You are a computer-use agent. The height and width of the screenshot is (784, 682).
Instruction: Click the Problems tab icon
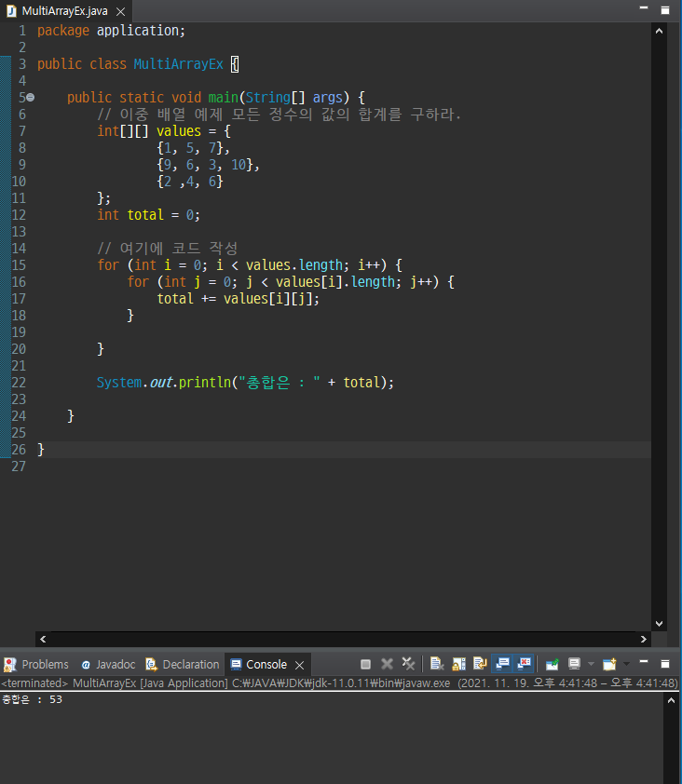point(10,665)
